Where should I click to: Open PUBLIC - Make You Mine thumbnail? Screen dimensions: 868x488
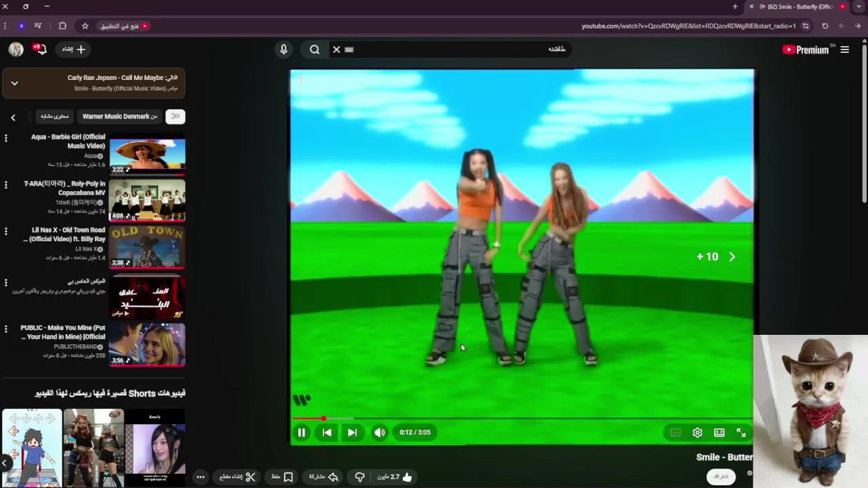click(x=147, y=345)
